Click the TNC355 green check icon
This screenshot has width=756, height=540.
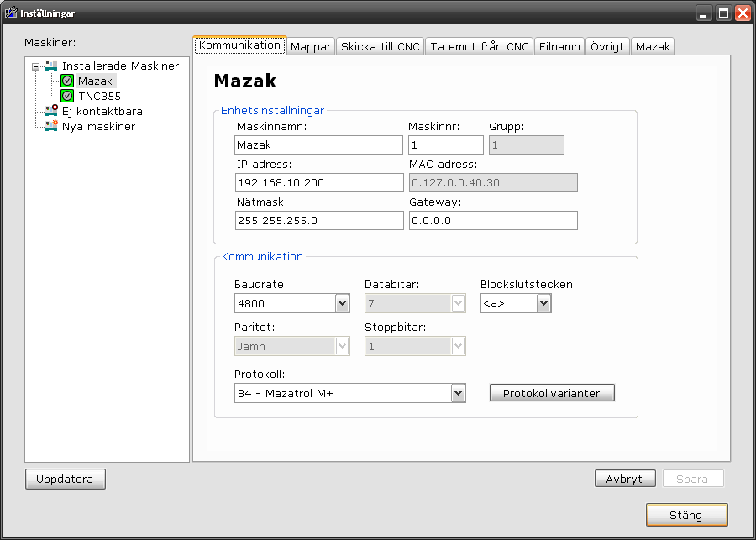pos(67,96)
